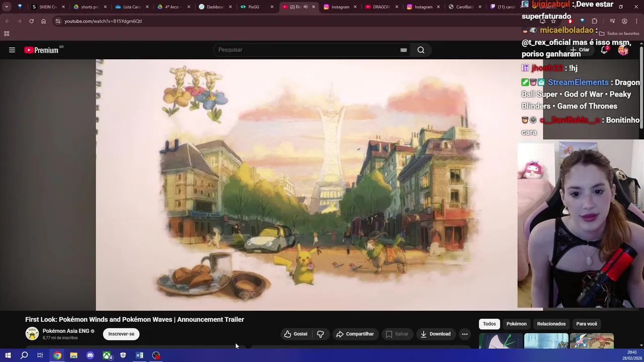
Task: Open Pokémon Asia ENG channel name link
Action: (66, 331)
